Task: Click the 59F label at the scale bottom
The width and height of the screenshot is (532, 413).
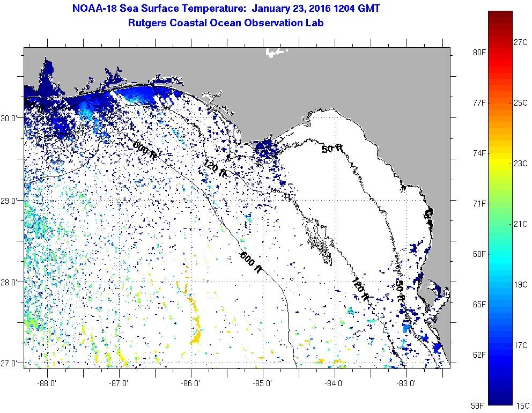Action: [x=479, y=405]
